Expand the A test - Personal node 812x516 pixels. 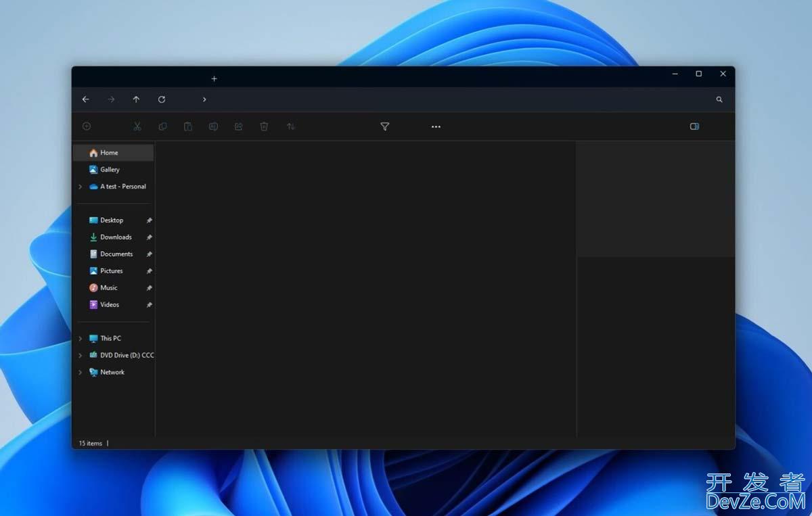pos(80,187)
